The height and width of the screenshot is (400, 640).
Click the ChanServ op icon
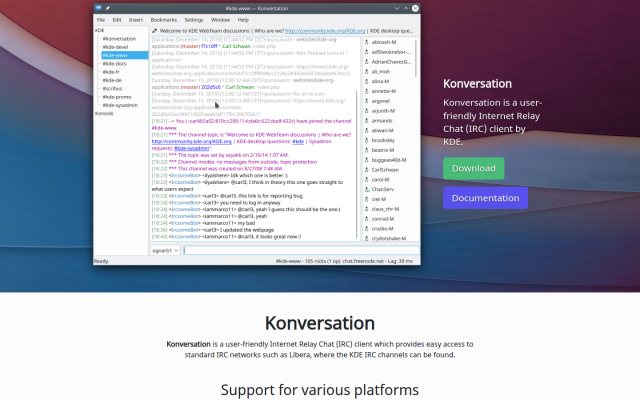point(367,189)
